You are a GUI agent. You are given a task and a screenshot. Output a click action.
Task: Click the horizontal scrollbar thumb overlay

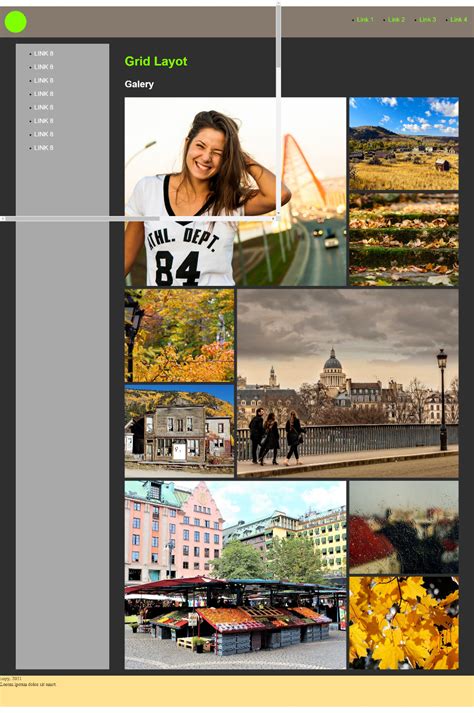click(82, 219)
